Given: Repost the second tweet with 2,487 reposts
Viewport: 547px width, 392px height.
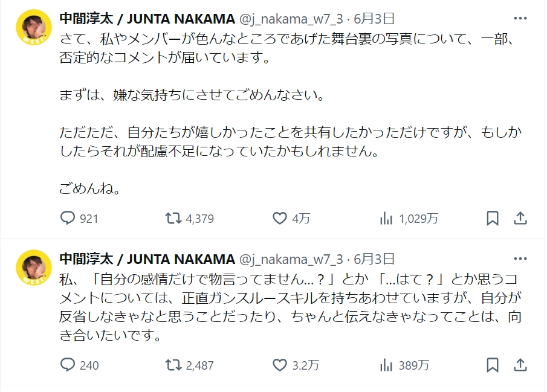Looking at the screenshot, I should [x=173, y=365].
